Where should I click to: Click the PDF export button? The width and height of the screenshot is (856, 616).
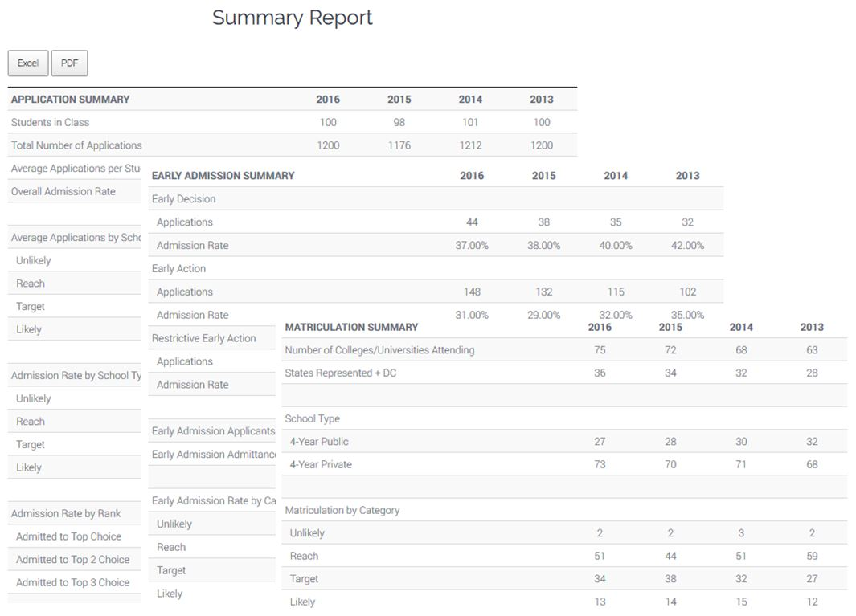click(69, 63)
